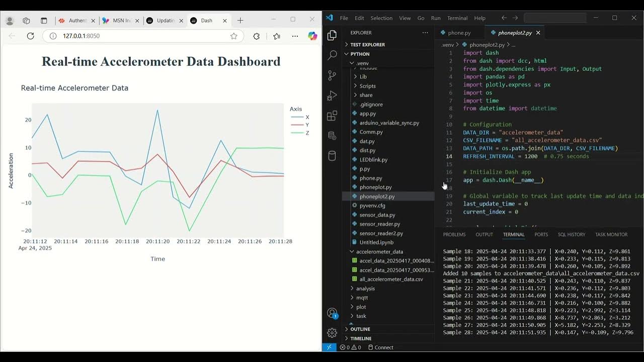Open the Copilot icon in Edge
644x362 pixels.
coord(312,36)
